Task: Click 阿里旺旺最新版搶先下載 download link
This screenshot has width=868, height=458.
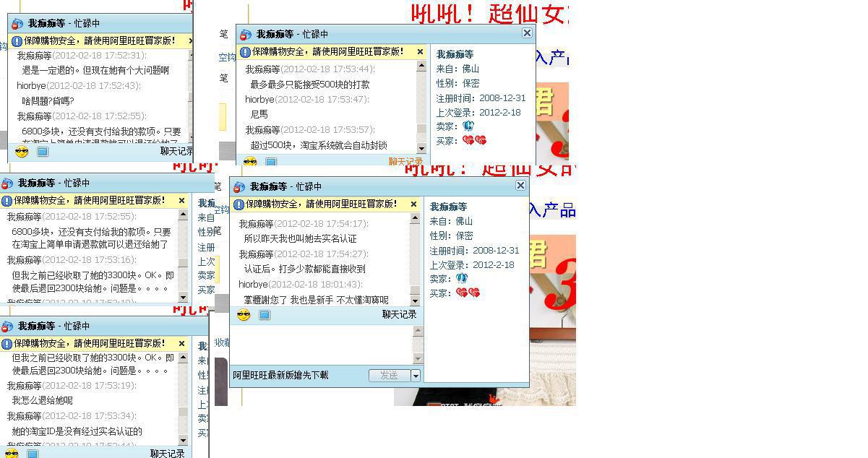Action: click(280, 376)
